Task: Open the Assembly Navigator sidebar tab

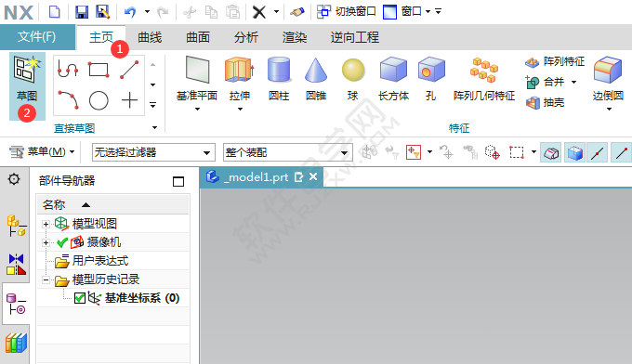Action: [16, 226]
